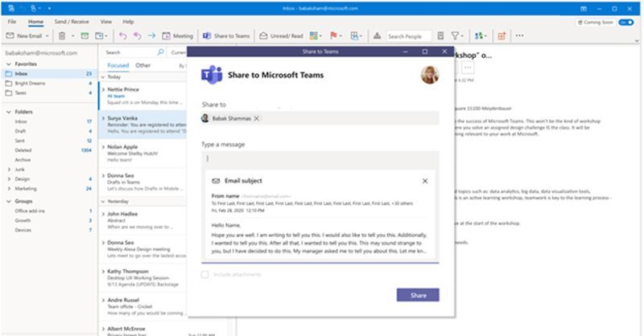
Task: Collapse the Groups section
Action: point(9,201)
